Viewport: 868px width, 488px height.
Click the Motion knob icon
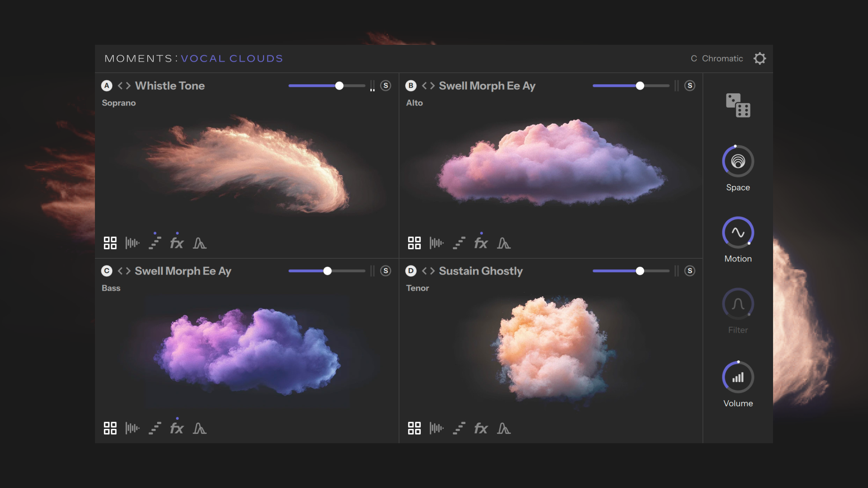[738, 233]
